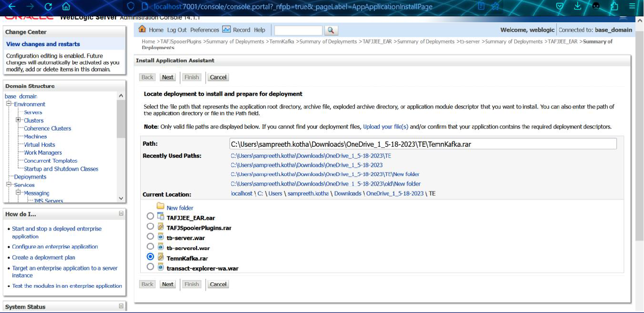Click the Home house icon in toolbar
This screenshot has height=313, width=644.
[142, 30]
